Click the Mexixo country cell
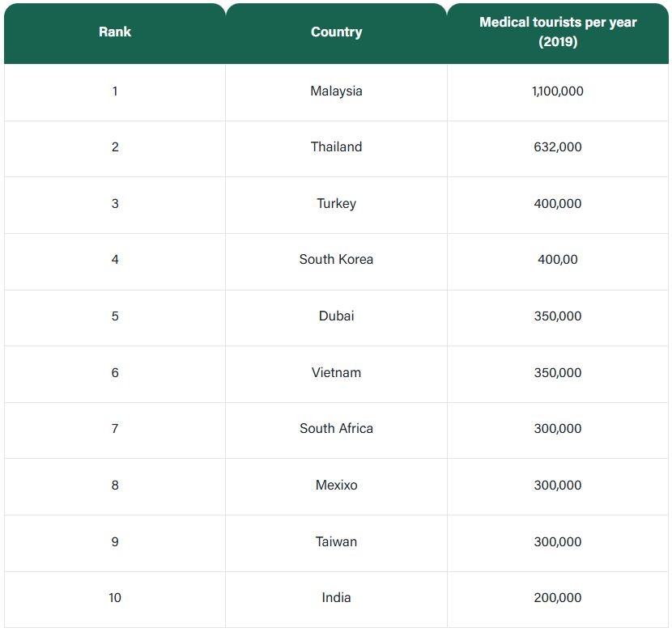 click(x=336, y=486)
